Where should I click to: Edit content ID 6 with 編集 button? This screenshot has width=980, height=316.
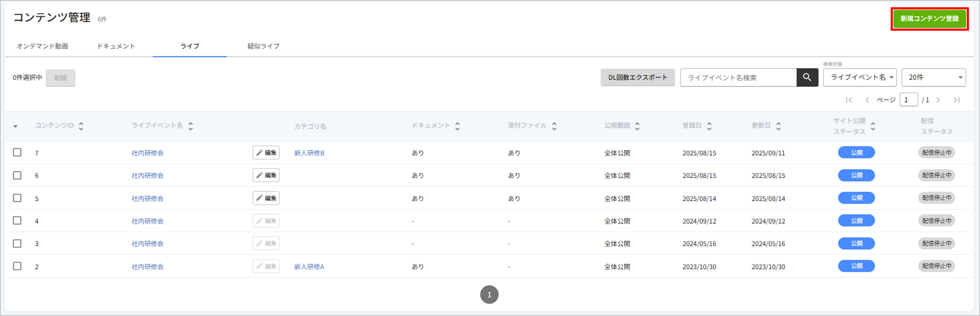tap(266, 175)
